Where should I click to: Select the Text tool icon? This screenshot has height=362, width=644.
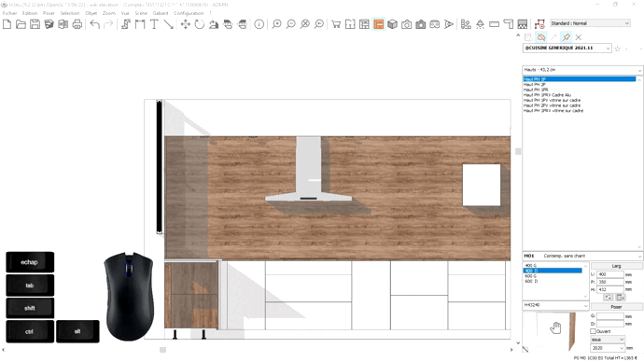coord(154,24)
